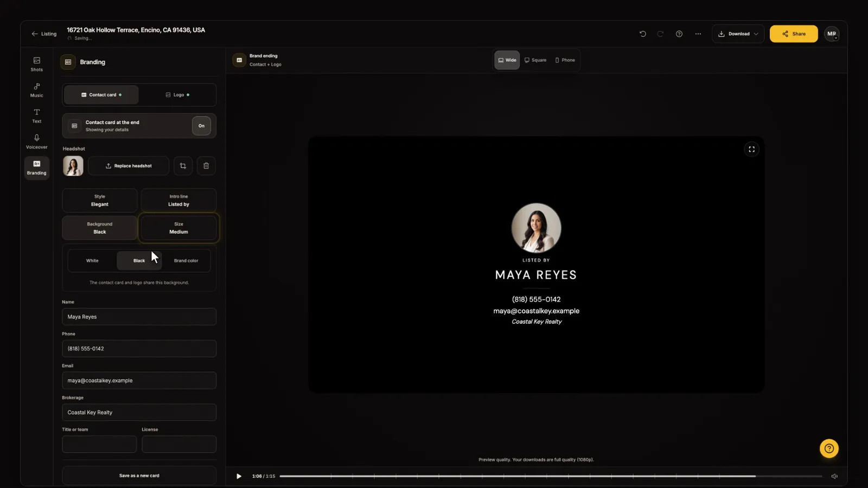868x488 pixels.
Task: Delete the headshot with trash icon
Action: 206,166
